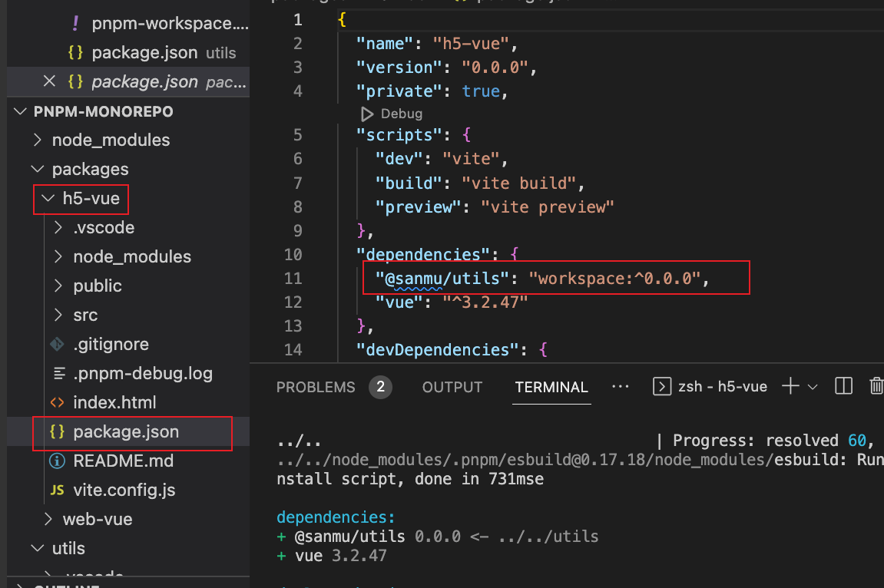This screenshot has width=884, height=588.
Task: Switch to the PROBLEMS tab
Action: [x=316, y=387]
